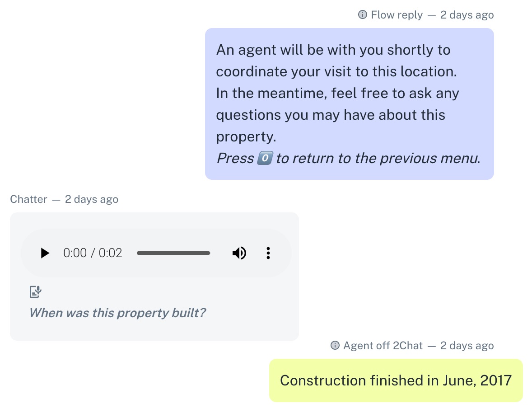
Task: Click the transcript "When was this property built?"
Action: pos(117,313)
